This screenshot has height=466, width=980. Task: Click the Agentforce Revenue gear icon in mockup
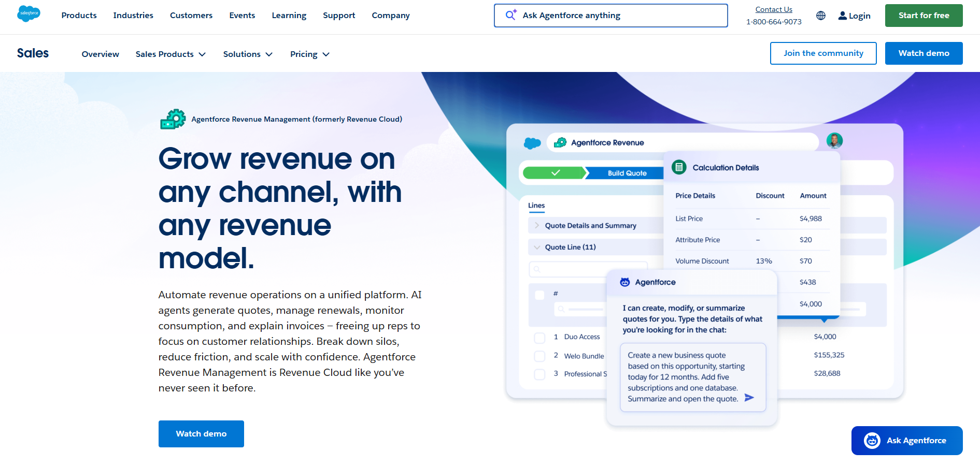click(560, 142)
